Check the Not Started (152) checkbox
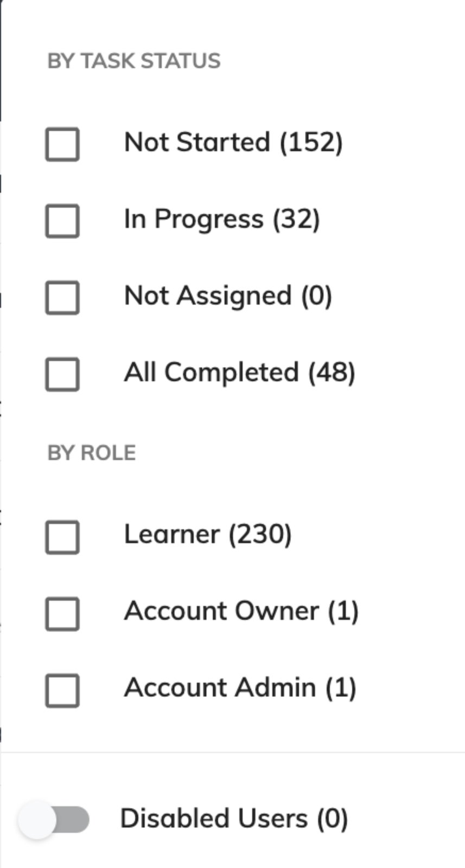Image resolution: width=465 pixels, height=868 pixels. (62, 143)
